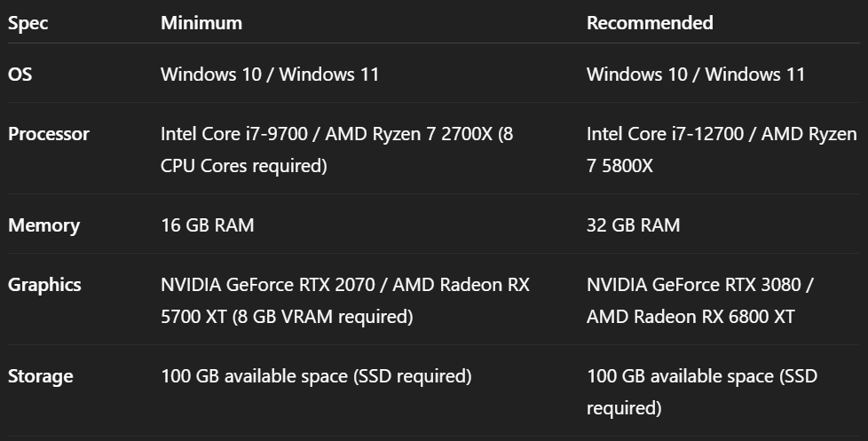Click the Intel Core i7-9700 minimum processor text
The height and width of the screenshot is (441, 868).
pyautogui.click(x=234, y=134)
